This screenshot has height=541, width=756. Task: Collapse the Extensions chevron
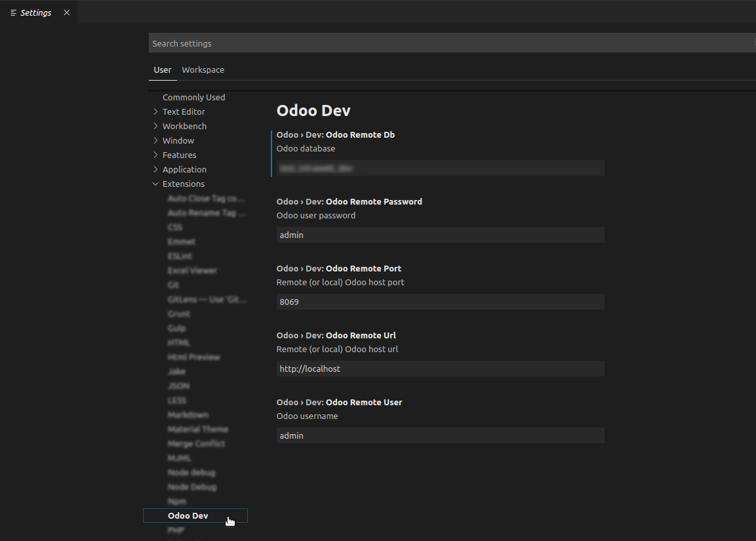click(x=155, y=184)
